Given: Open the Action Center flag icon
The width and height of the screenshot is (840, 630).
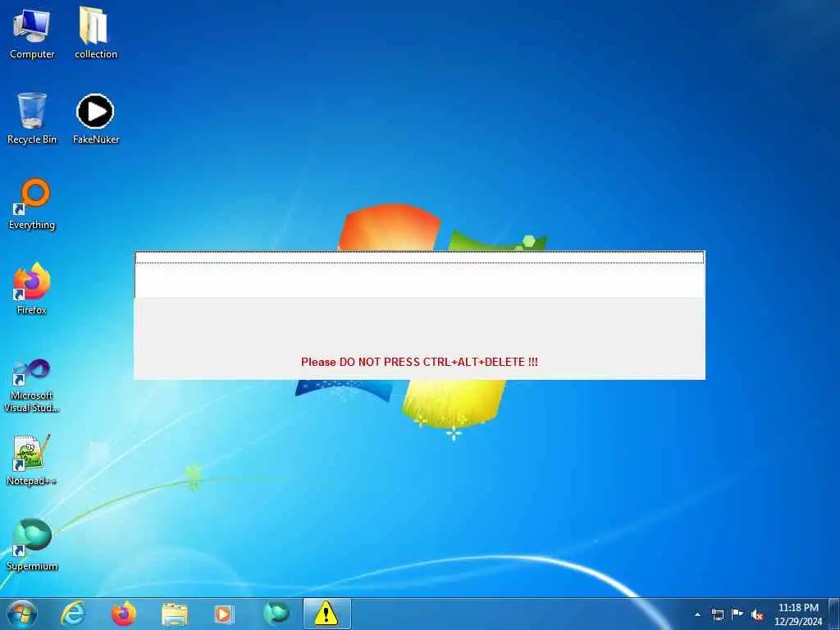Looking at the screenshot, I should (x=737, y=614).
